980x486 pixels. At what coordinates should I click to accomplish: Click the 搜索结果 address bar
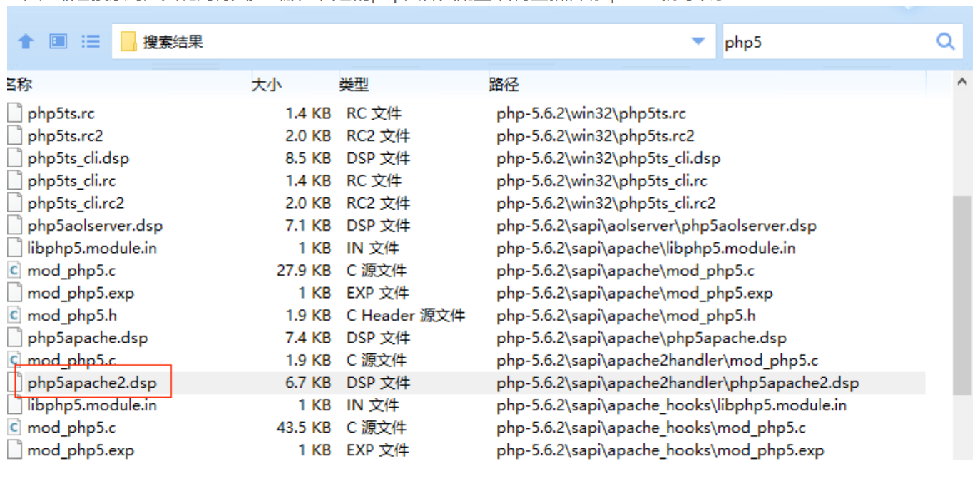(414, 42)
